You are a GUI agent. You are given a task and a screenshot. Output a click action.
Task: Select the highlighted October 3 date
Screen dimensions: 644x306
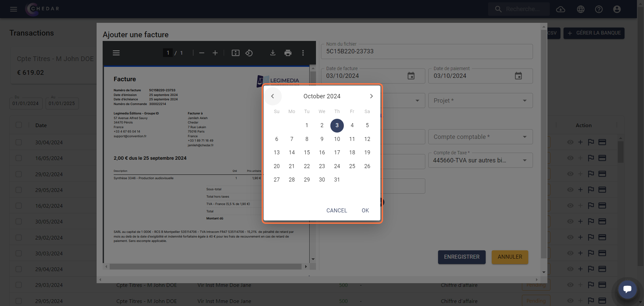pyautogui.click(x=337, y=125)
